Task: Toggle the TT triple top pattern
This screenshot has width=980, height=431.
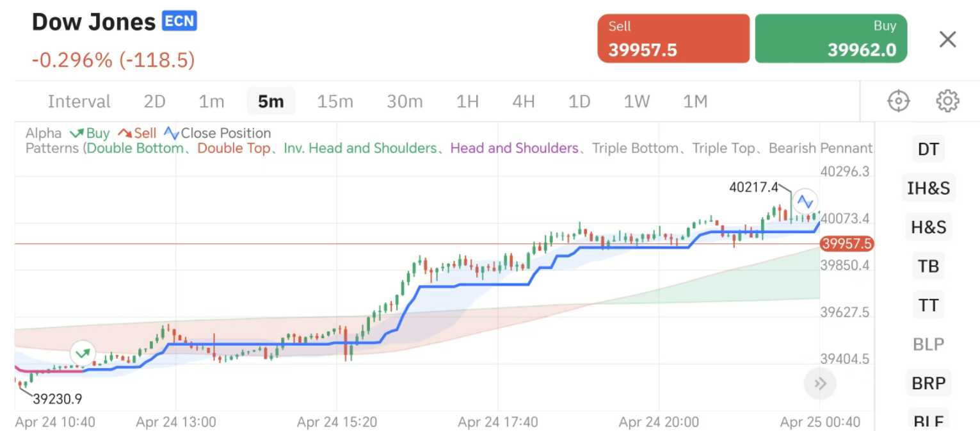Action: click(x=928, y=305)
